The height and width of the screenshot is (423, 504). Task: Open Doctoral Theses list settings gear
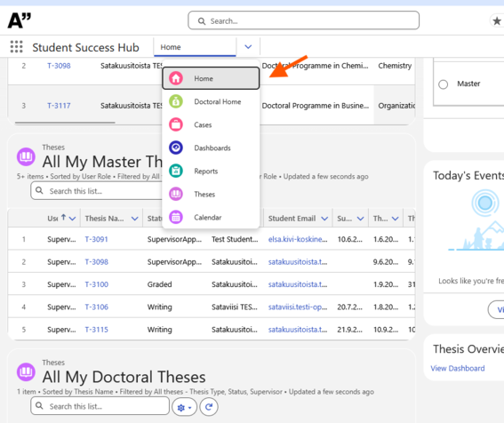point(184,407)
